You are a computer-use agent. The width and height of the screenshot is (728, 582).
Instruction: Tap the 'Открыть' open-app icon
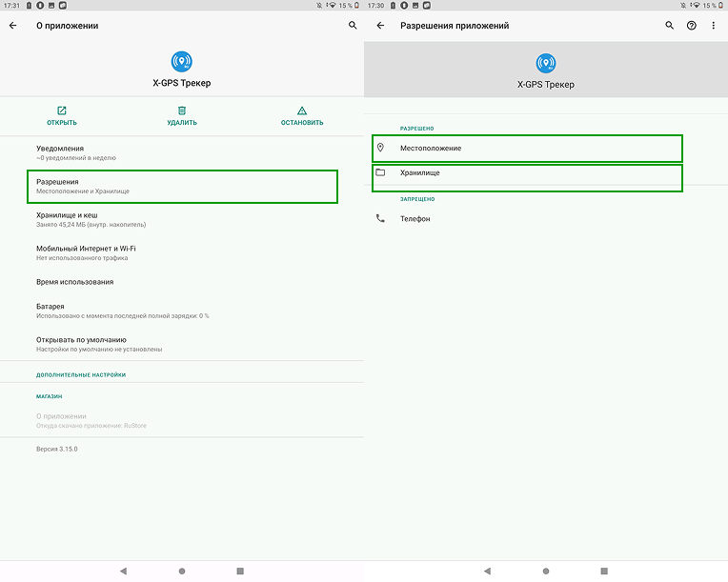click(x=62, y=111)
